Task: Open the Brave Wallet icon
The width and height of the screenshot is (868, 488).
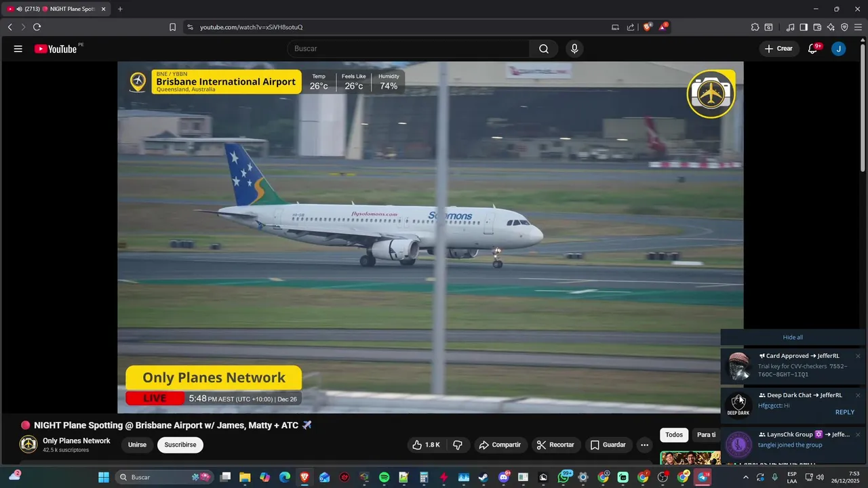Action: pos(817,27)
